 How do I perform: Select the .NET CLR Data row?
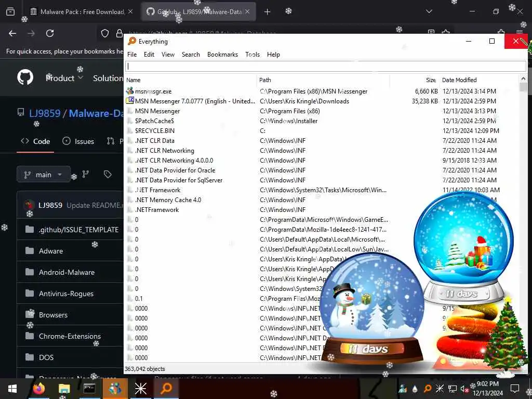pyautogui.click(x=322, y=140)
